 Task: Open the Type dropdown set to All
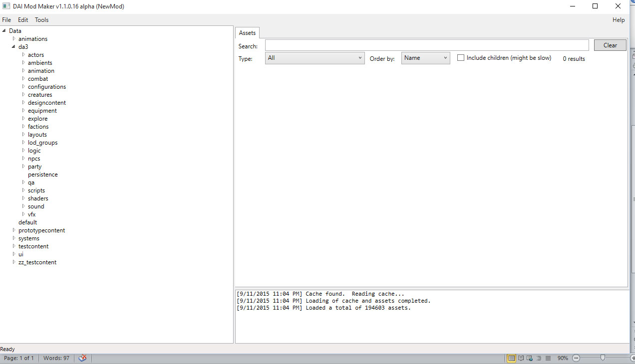tap(315, 58)
